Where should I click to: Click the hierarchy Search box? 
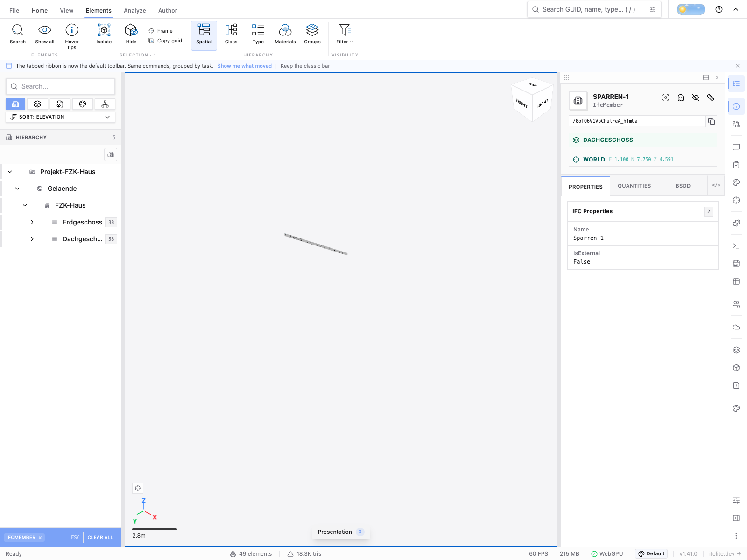tap(60, 86)
